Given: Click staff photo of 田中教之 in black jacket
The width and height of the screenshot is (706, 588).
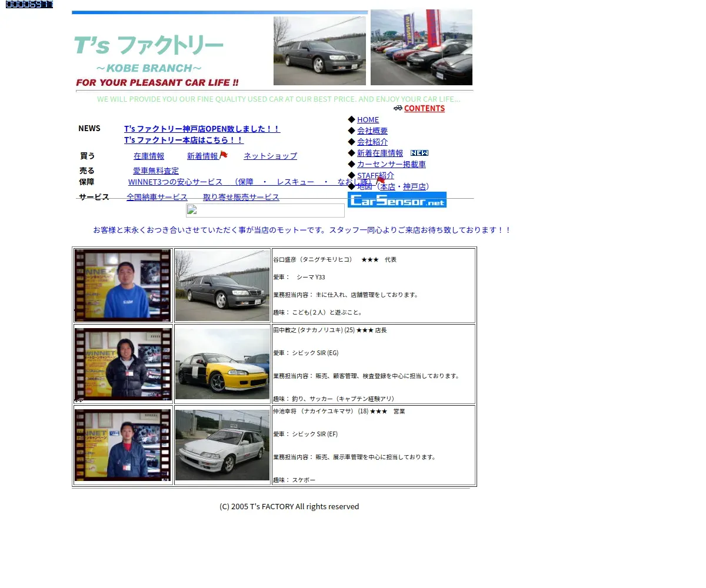Looking at the screenshot, I should tap(123, 364).
